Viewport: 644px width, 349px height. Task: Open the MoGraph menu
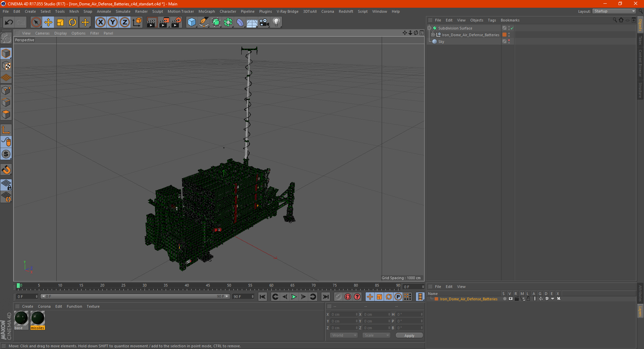click(x=207, y=11)
